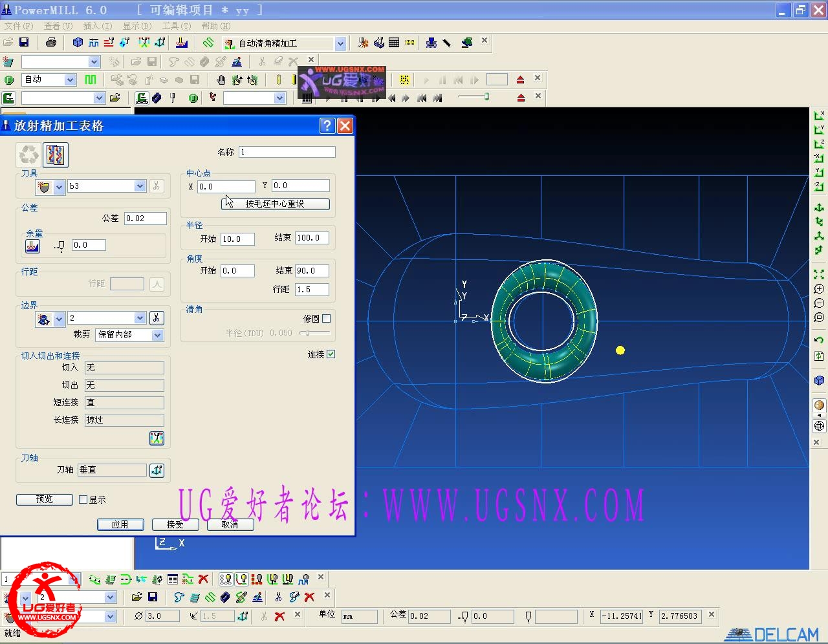Click the shaded sphere view icon
This screenshot has width=828, height=644.
tap(819, 405)
